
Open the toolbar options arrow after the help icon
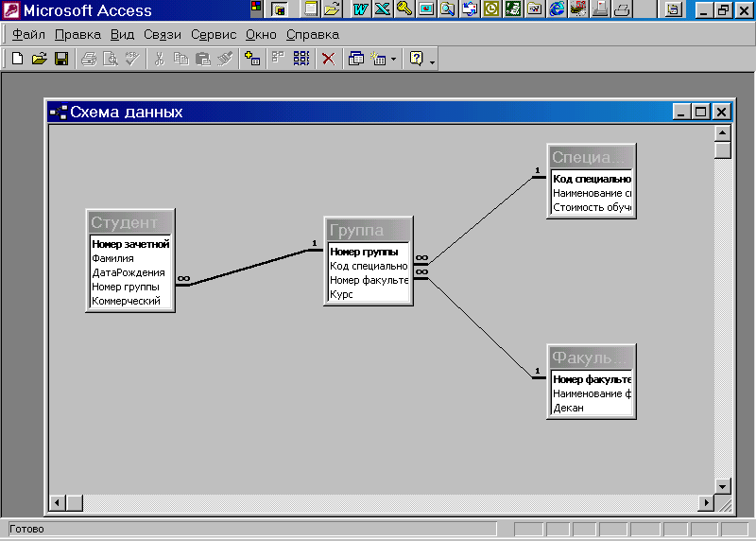click(x=432, y=62)
